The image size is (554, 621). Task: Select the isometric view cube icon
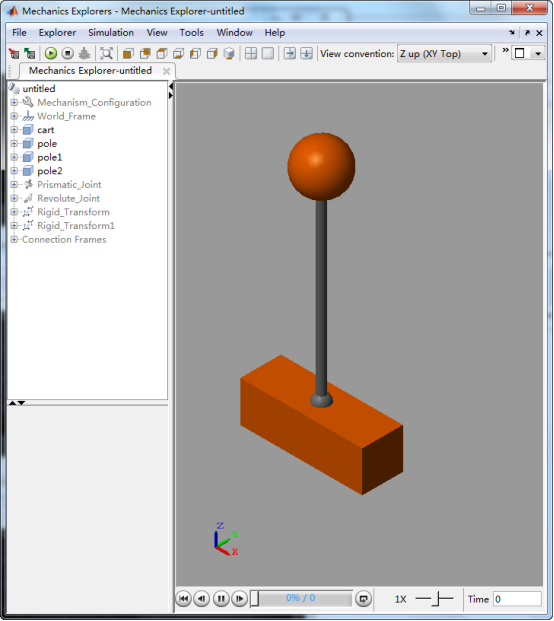[x=229, y=53]
